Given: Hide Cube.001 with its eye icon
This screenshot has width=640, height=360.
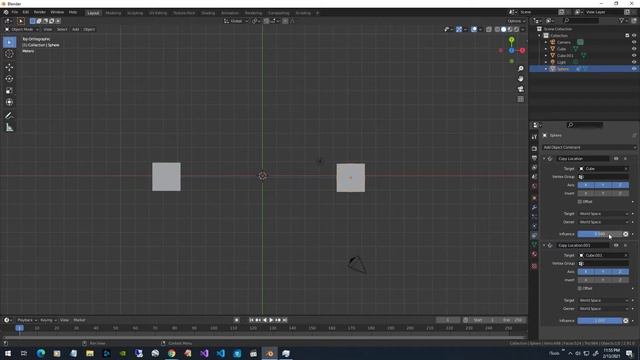Looking at the screenshot, I should [634, 56].
